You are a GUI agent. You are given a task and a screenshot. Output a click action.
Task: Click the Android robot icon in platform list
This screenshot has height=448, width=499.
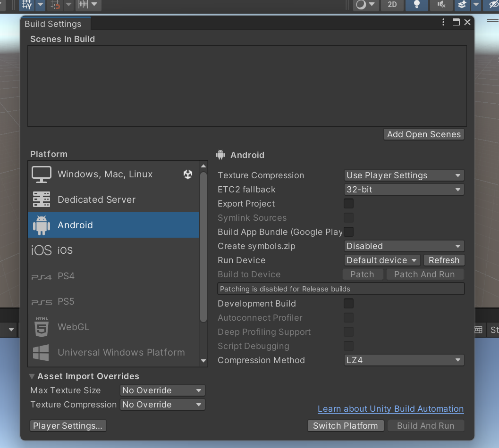(42, 225)
